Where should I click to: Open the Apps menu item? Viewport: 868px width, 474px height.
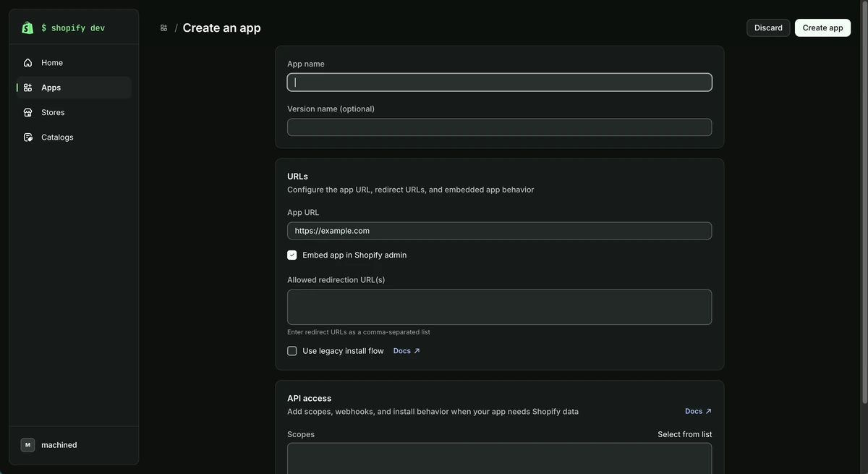tap(74, 88)
